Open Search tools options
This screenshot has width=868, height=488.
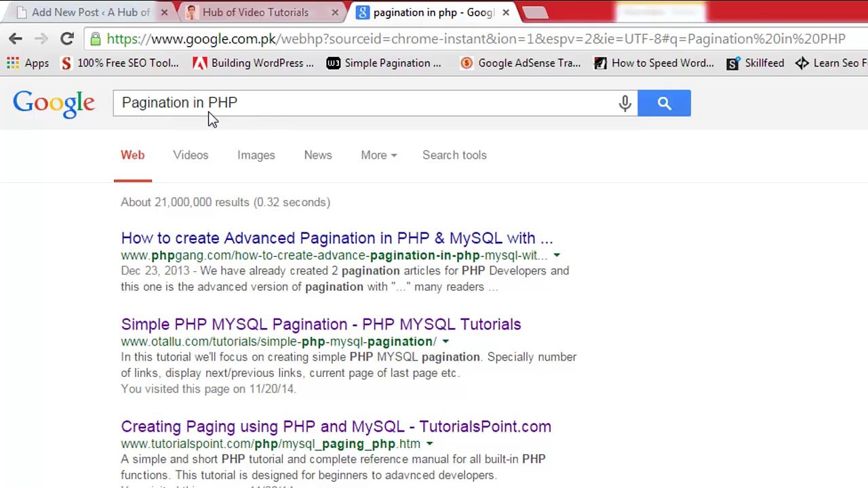pyautogui.click(x=454, y=155)
